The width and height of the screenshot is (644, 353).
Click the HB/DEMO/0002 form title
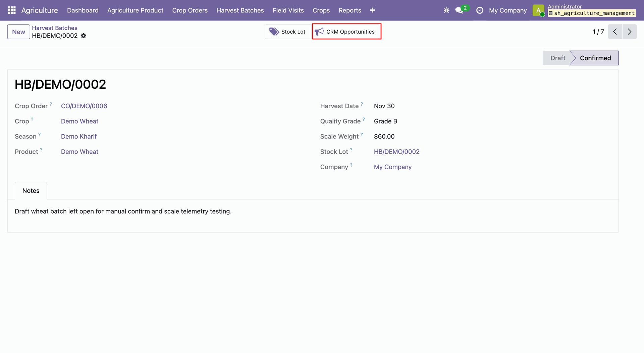[60, 84]
